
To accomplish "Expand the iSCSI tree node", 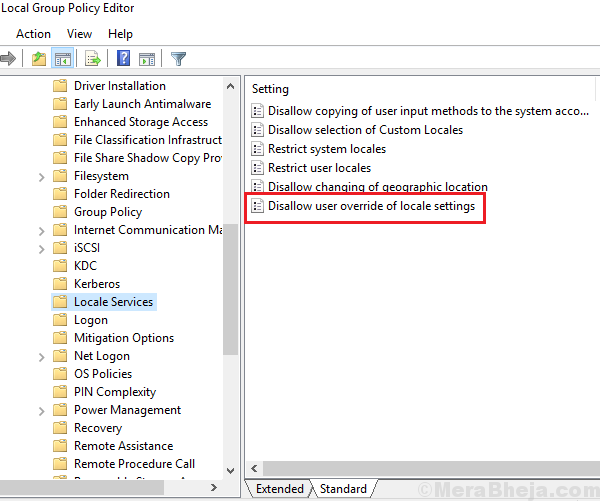I will pos(42,249).
